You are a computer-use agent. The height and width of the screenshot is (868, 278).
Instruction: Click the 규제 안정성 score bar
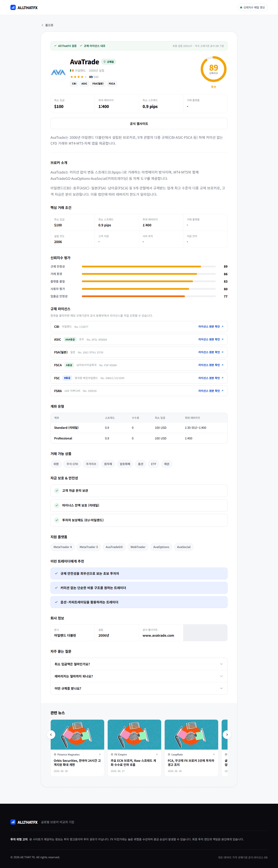click(x=149, y=267)
